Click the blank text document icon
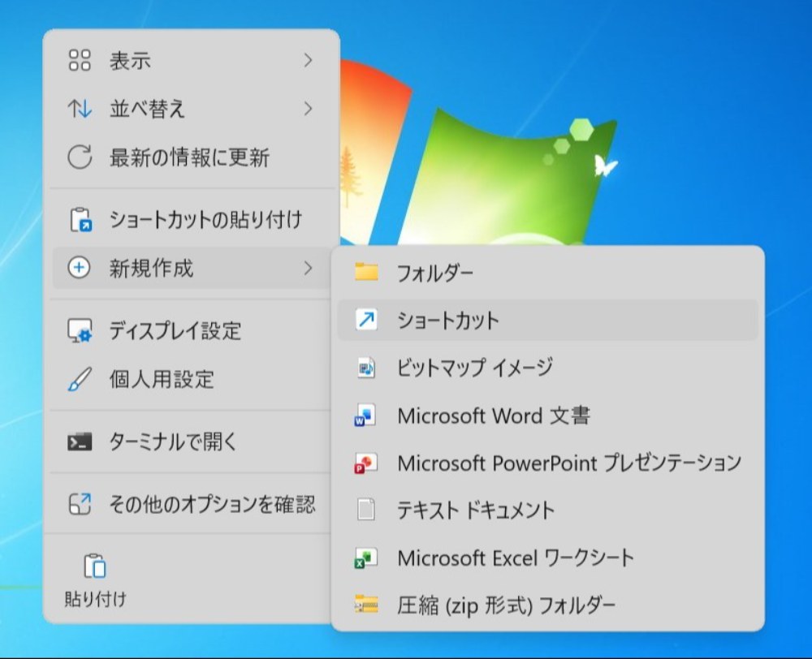Image resolution: width=812 pixels, height=659 pixels. tap(366, 510)
